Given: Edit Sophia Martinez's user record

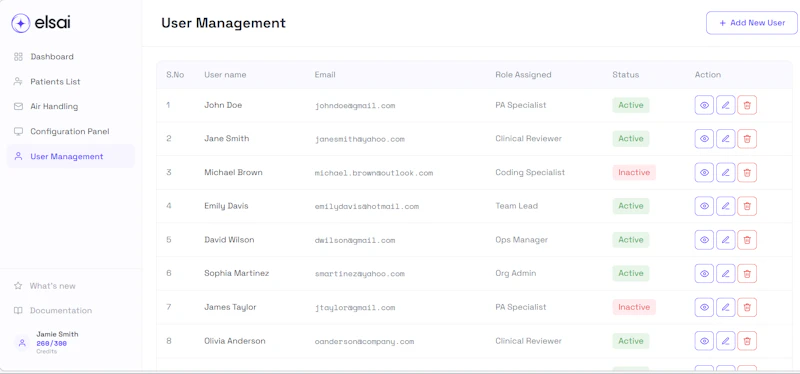Looking at the screenshot, I should [x=726, y=273].
